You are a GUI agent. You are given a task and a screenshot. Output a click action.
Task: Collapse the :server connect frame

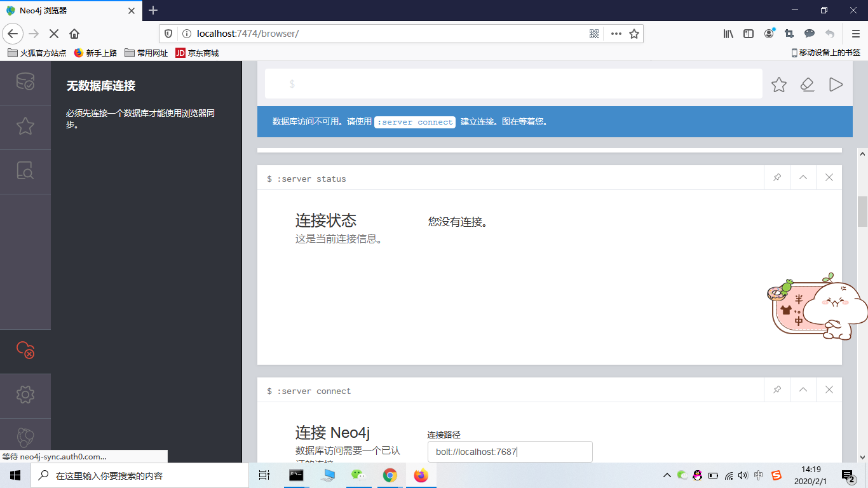pyautogui.click(x=803, y=390)
